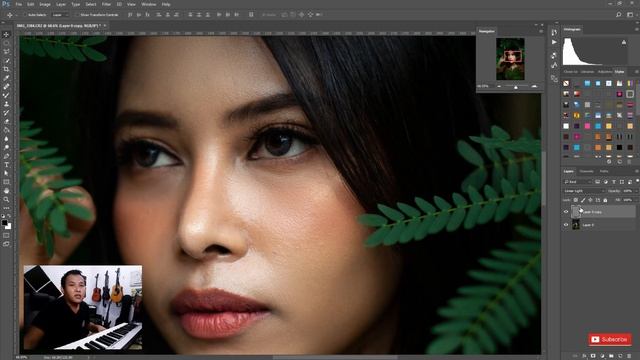Screen dimensions: 640x360
Task: Select the Path Selection tool
Action: (6, 173)
